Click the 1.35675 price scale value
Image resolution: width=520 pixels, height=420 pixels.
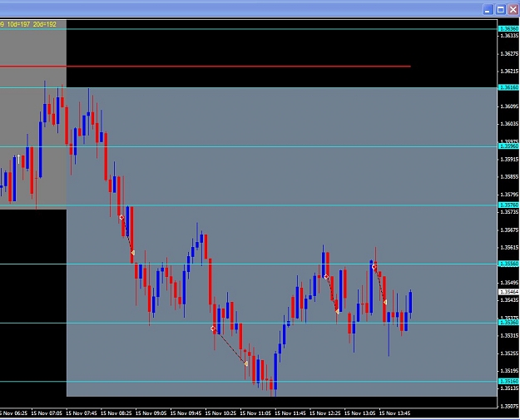[x=509, y=230]
